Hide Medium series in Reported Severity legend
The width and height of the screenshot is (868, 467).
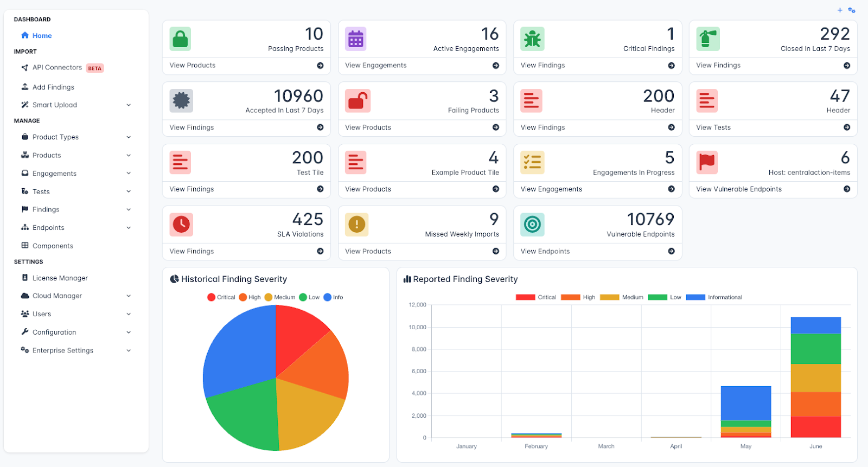point(622,297)
